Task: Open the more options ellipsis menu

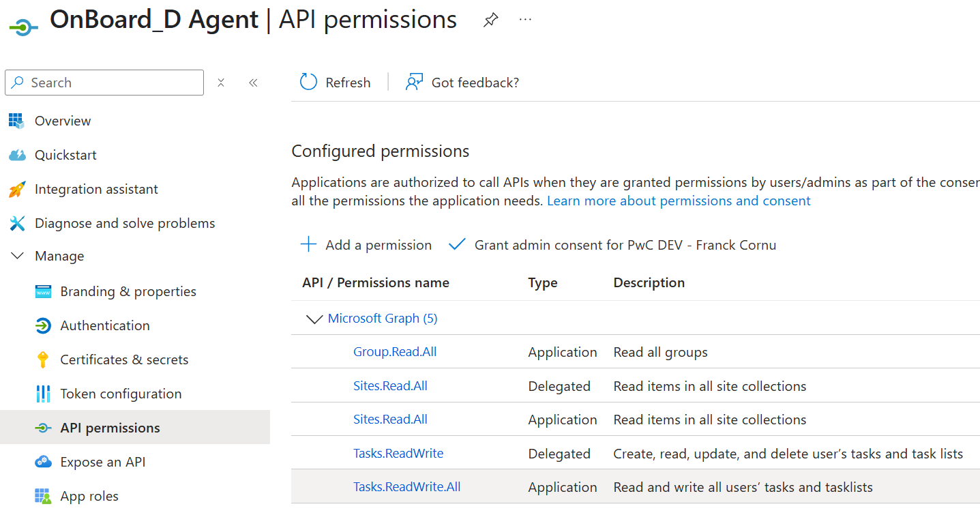Action: click(x=525, y=20)
